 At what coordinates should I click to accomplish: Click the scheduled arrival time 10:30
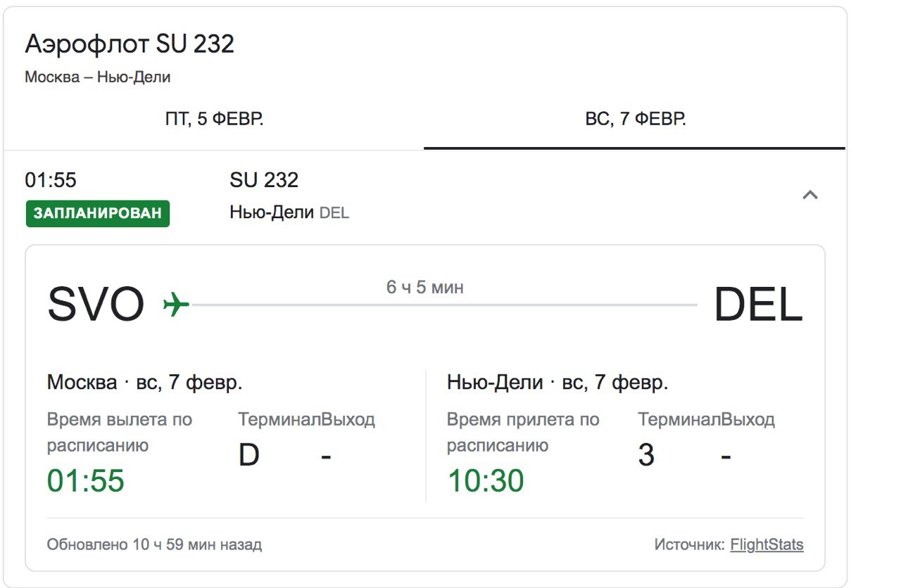(486, 481)
